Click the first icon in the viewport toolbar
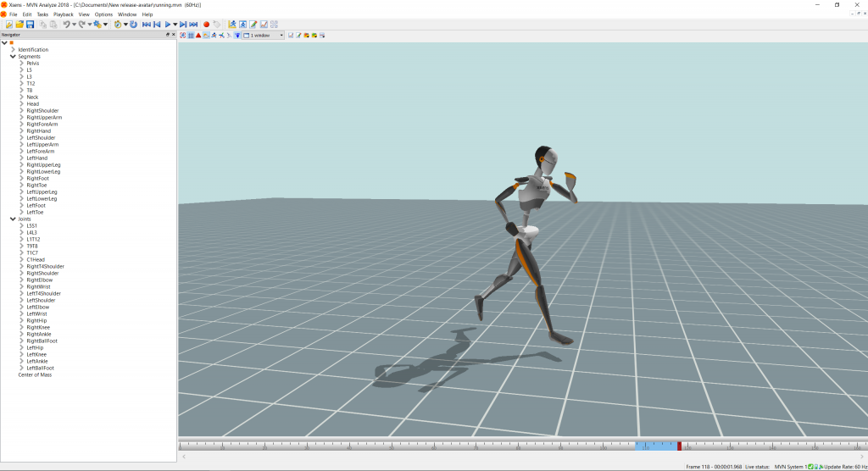868x471 pixels. 183,36
